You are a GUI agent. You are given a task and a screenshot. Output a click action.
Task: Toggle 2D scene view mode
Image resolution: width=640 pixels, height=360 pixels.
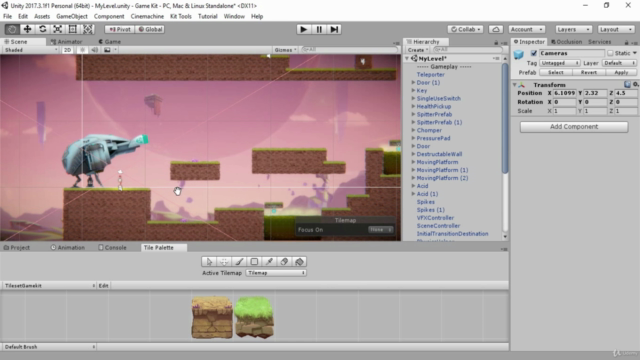68,50
